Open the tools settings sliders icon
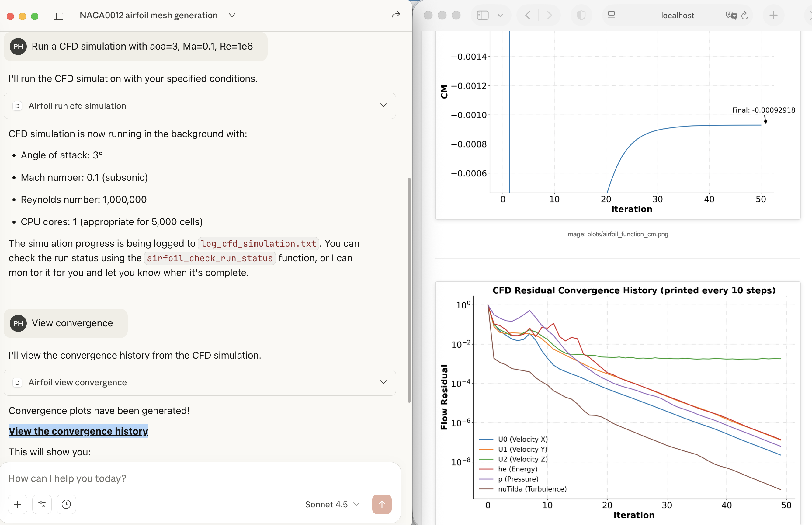812x525 pixels. tap(42, 504)
